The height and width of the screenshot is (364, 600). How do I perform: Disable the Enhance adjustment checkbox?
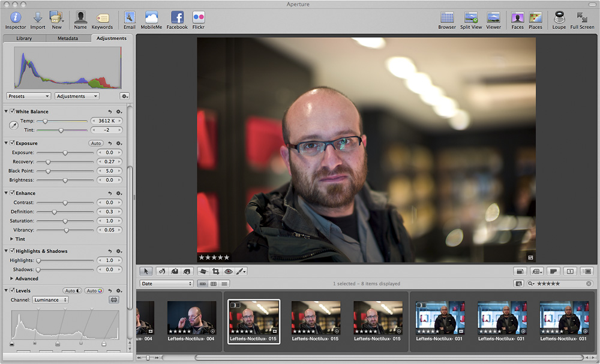[12, 193]
